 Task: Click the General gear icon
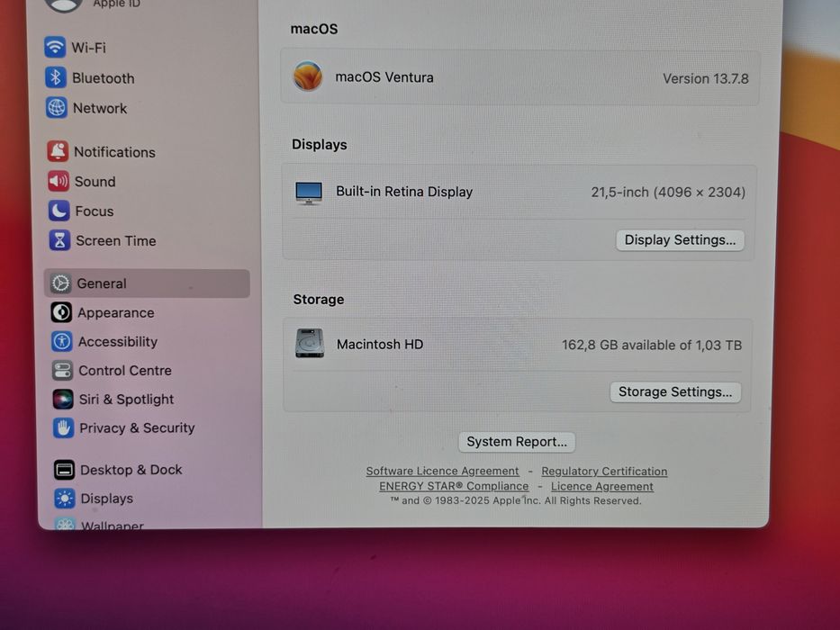coord(60,283)
